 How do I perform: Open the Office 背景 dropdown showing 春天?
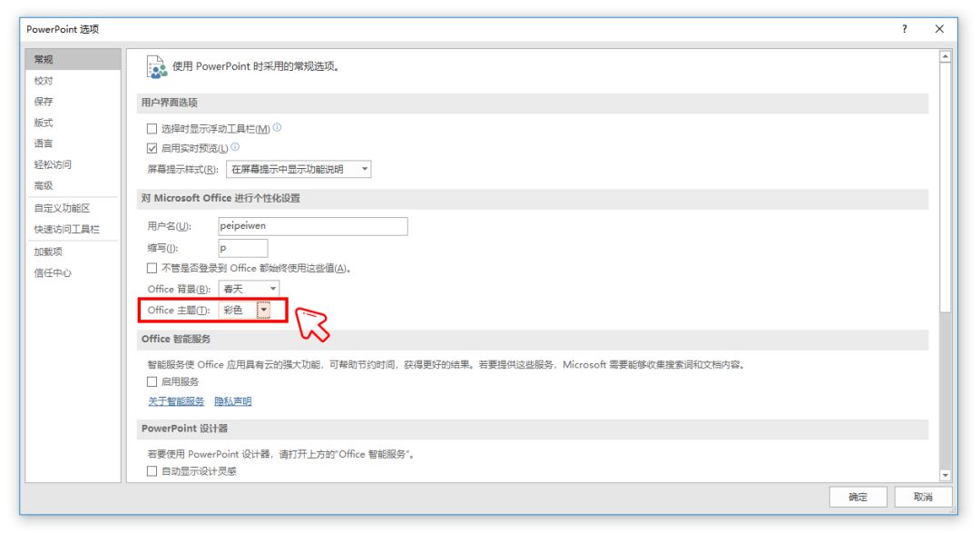[x=274, y=289]
